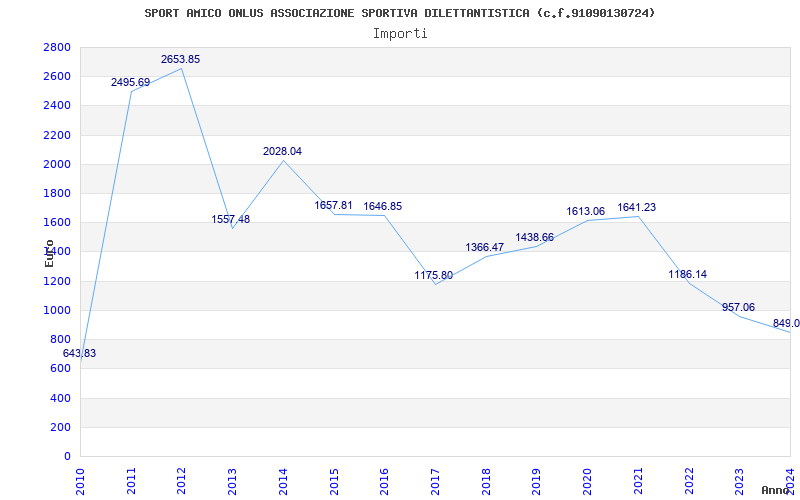The image size is (800, 500).
Task: Select the 643.83 data label
Action: (79, 353)
